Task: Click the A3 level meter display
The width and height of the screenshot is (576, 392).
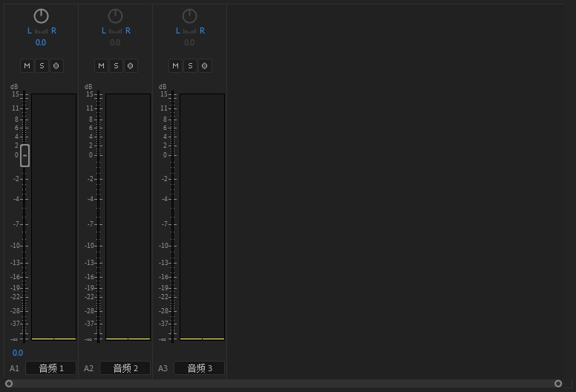Action: pos(202,217)
